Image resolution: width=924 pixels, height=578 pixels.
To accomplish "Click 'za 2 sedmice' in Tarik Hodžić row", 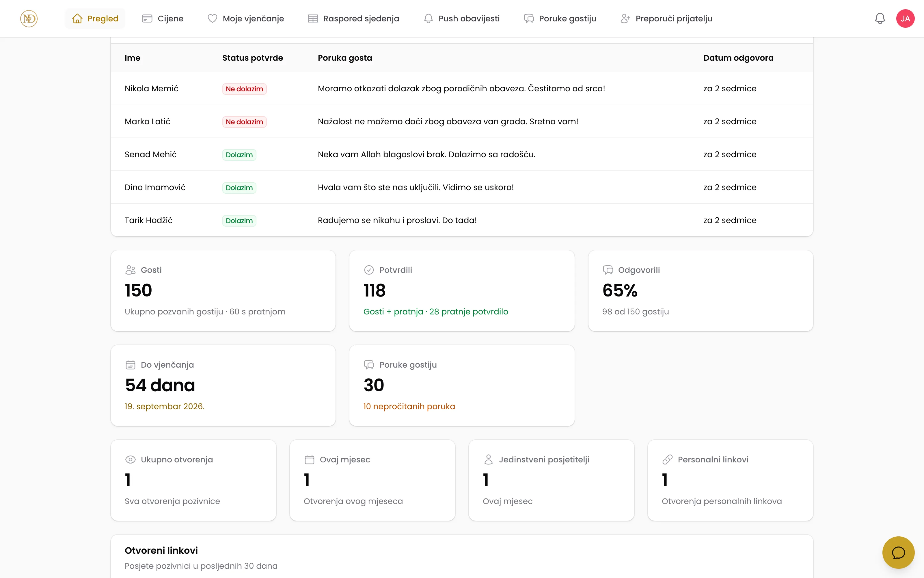I will [730, 220].
